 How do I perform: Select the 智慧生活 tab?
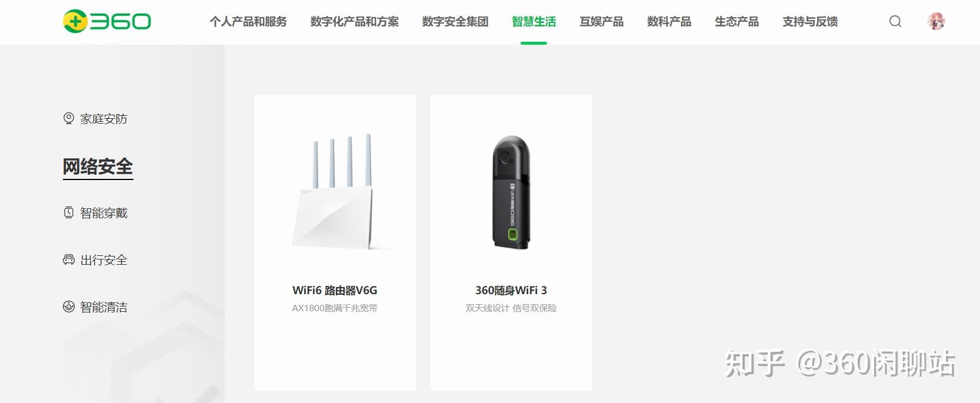tap(534, 22)
